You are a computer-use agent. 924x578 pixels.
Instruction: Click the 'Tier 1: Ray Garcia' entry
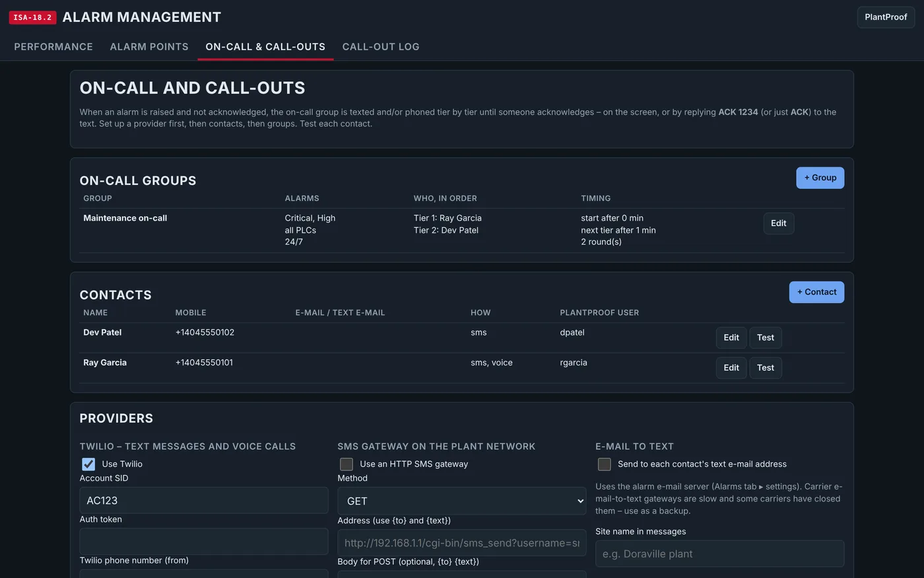point(447,218)
